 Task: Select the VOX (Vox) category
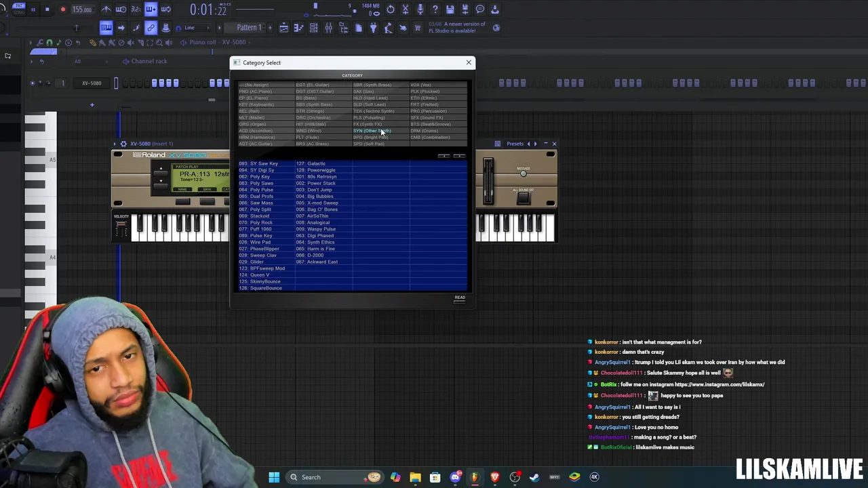pyautogui.click(x=420, y=85)
